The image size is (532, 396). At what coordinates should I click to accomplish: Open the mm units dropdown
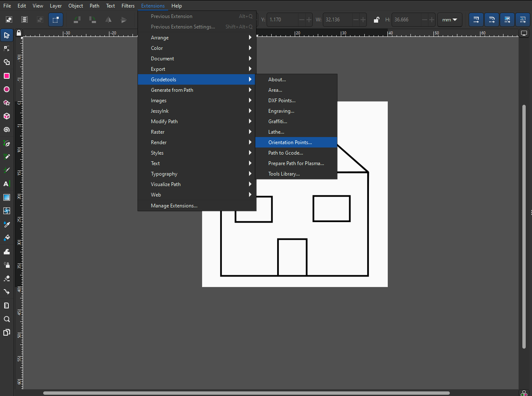(450, 20)
